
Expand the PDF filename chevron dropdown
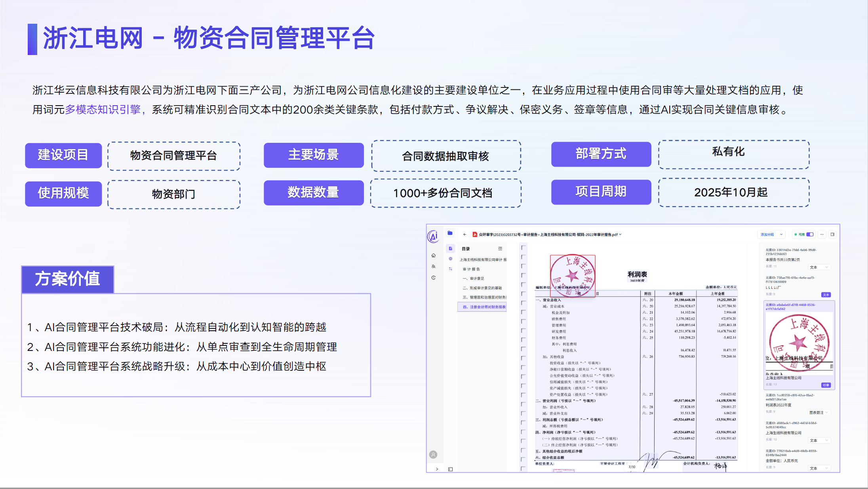621,234
